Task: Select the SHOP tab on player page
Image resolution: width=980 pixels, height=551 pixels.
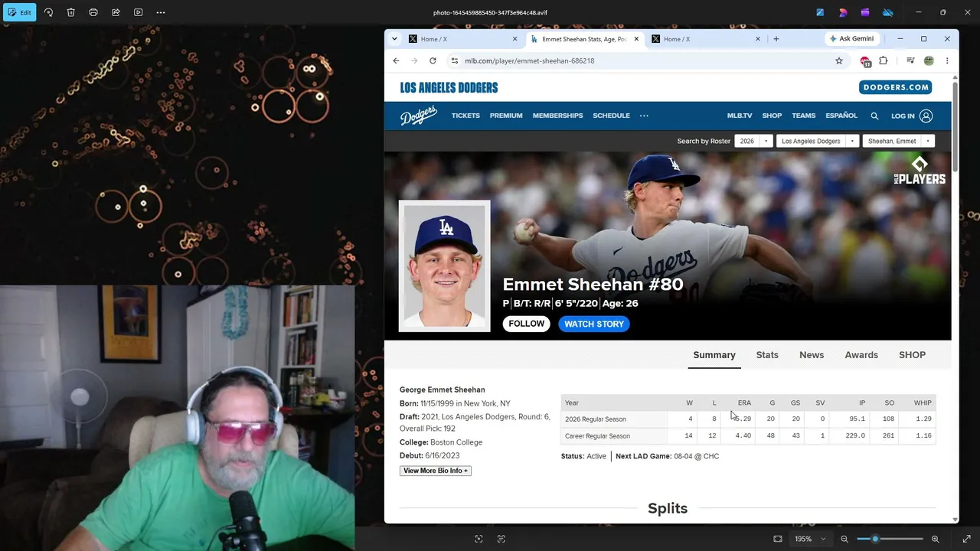Action: click(912, 355)
